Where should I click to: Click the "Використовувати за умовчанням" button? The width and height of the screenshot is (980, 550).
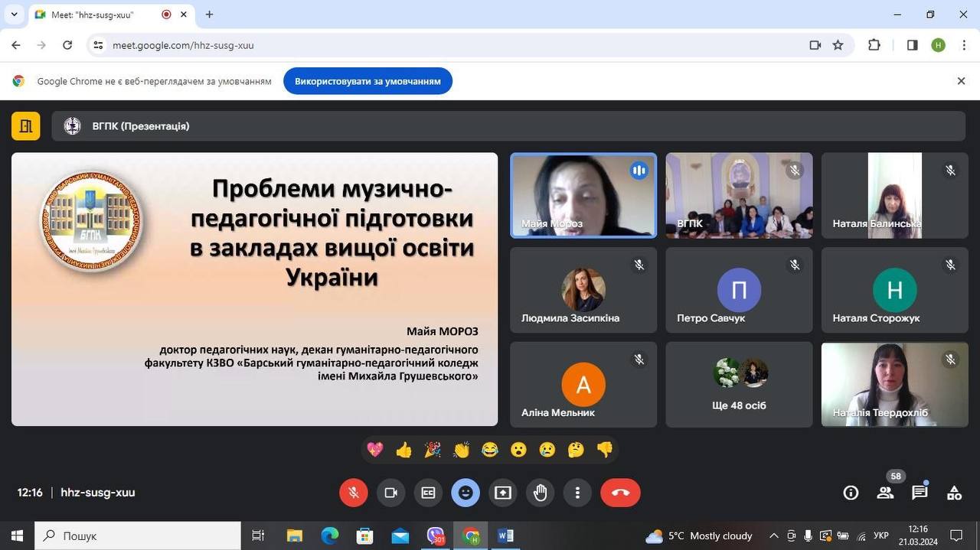367,81
